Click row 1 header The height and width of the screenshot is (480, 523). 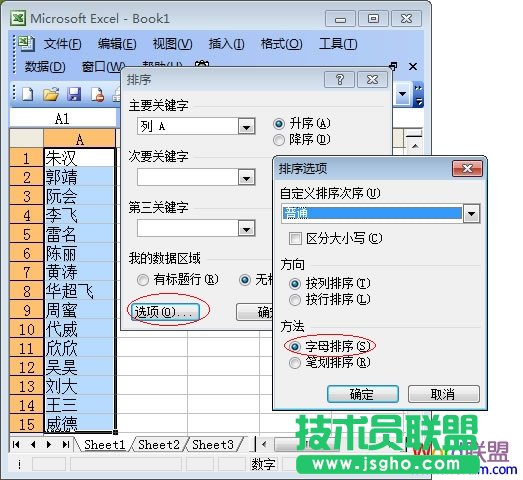(26, 158)
